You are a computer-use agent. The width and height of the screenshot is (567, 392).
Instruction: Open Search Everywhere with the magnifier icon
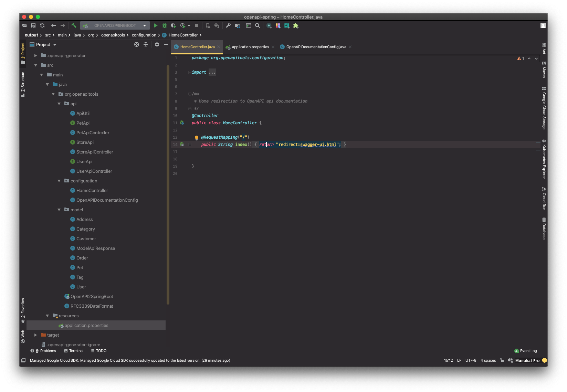point(257,25)
